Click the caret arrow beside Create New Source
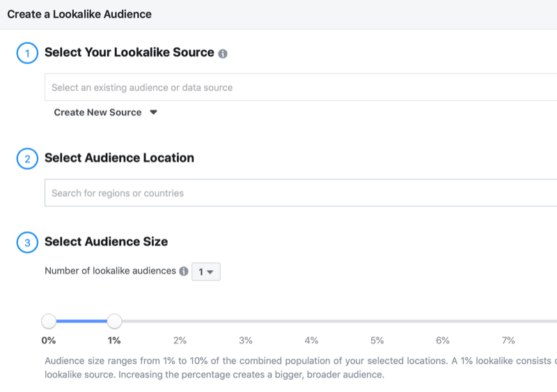Image resolution: width=557 pixels, height=392 pixels. tap(153, 112)
